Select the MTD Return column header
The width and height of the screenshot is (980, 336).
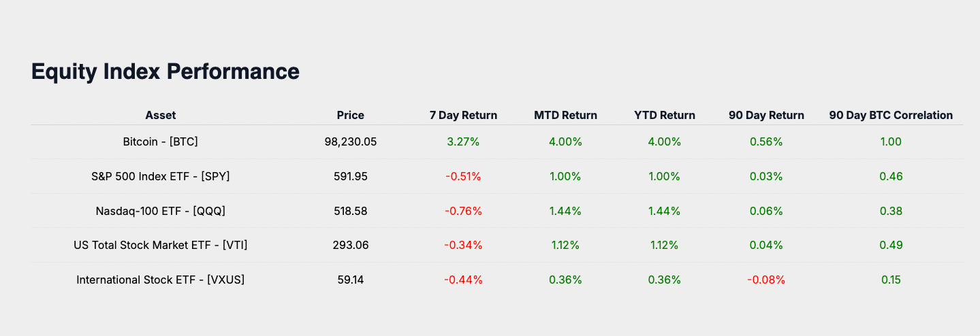point(565,115)
